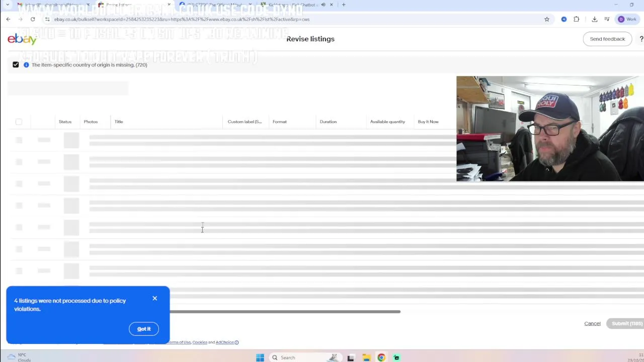Open the new tab plus button
This screenshot has width=644, height=362.
pos(344,5)
